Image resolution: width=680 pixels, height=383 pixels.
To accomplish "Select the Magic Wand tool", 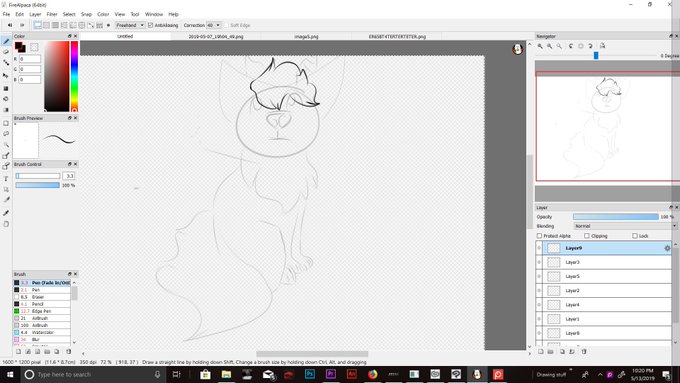I will pos(6,144).
